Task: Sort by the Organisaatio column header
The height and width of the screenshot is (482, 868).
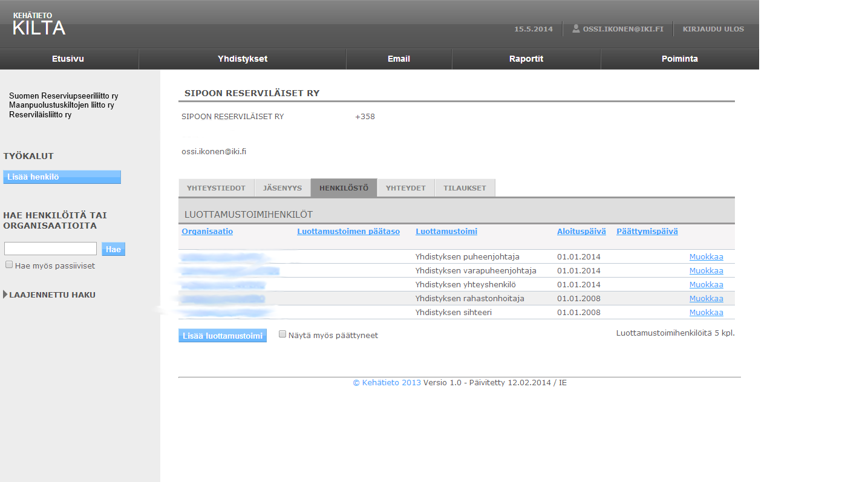Action: (x=207, y=232)
